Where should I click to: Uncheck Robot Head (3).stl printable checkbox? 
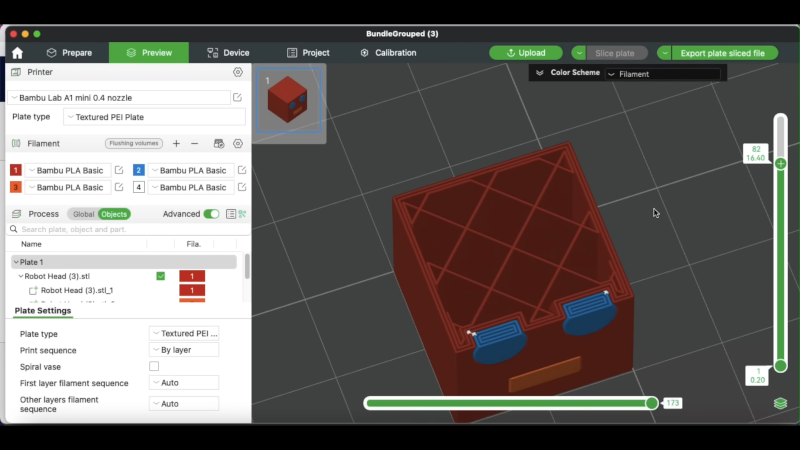pos(160,276)
